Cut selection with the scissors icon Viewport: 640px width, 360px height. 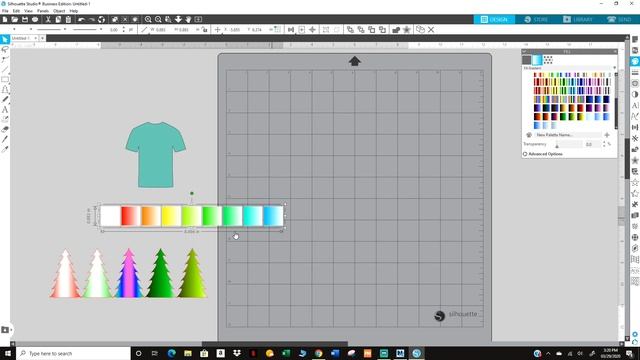tap(48, 19)
